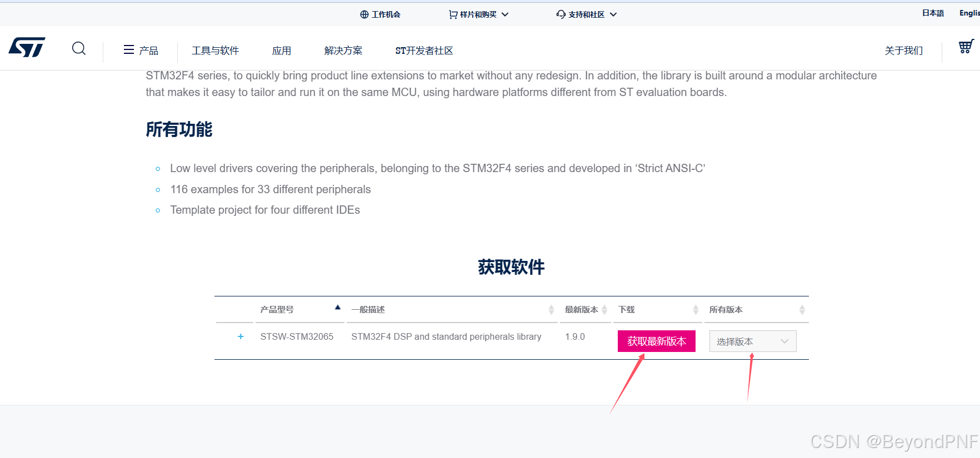The image size is (980, 458).
Task: Sort the 所有版本 column arrows
Action: [x=802, y=310]
